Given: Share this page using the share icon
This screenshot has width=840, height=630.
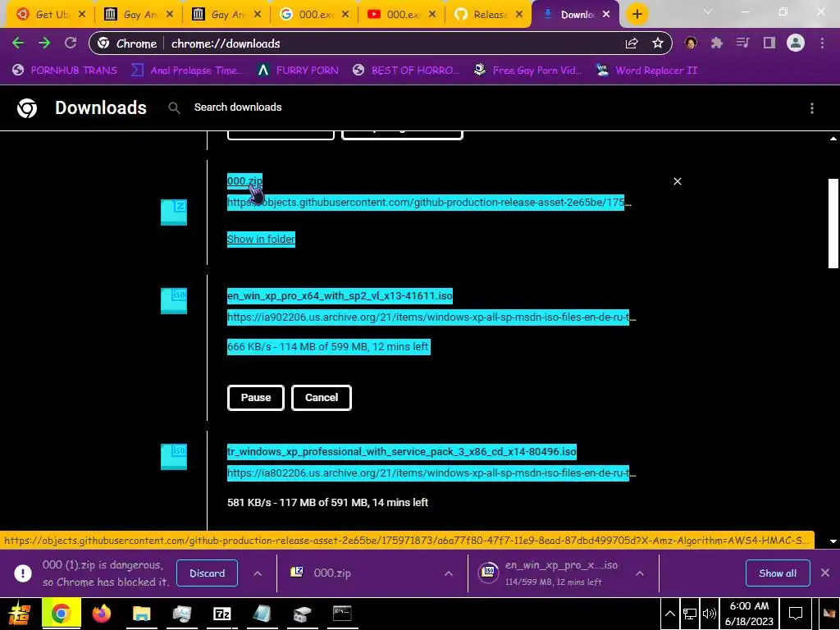Looking at the screenshot, I should (632, 43).
